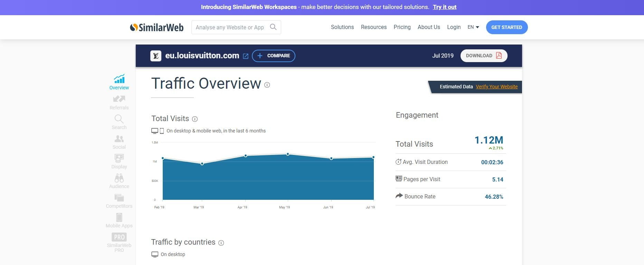Click Avg. Visit Duration clock icon
Viewport: 644px width, 265px height.
pos(398,161)
